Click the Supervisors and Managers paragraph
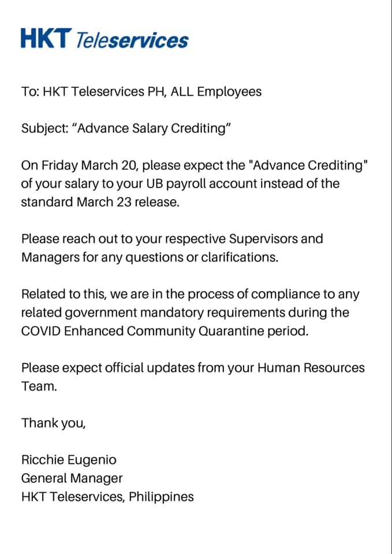392x554 pixels. (172, 248)
